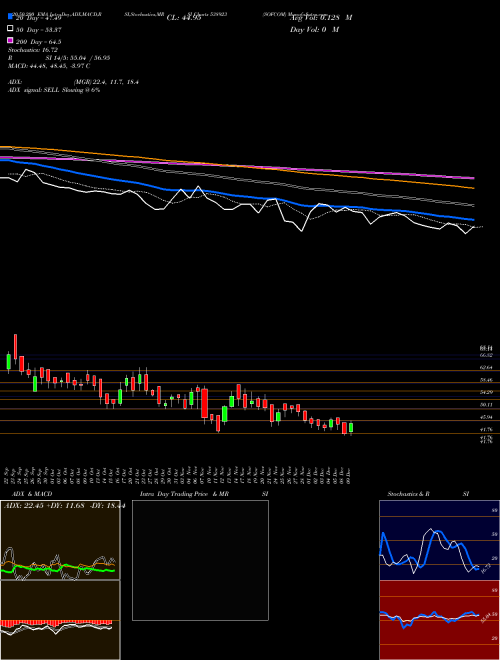Click the 'ADX signal: SELL' text
The width and height of the screenshot is (500, 660).
pyautogui.click(x=35, y=90)
